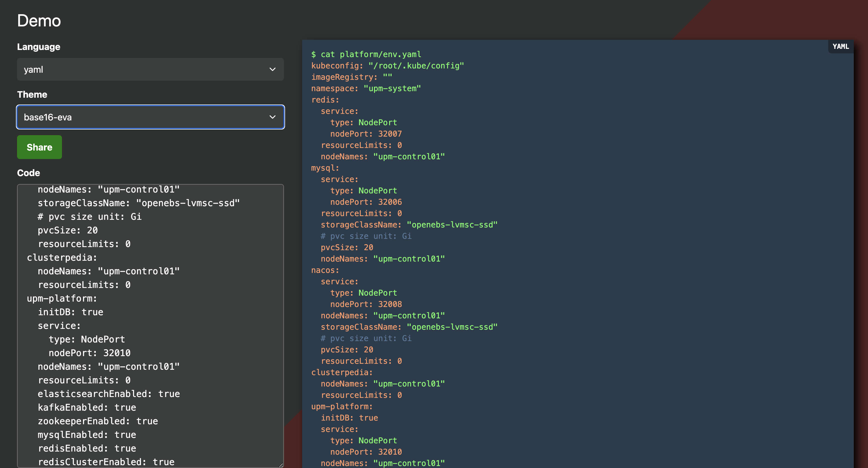Click '$ cat platform/env.yaml' in the preview

coord(366,54)
